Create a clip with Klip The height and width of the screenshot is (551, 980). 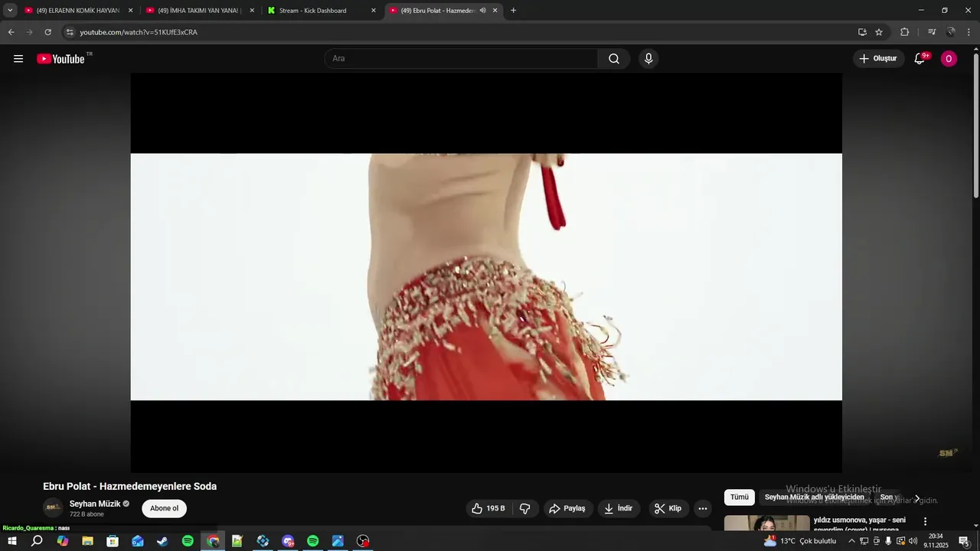[x=668, y=508]
